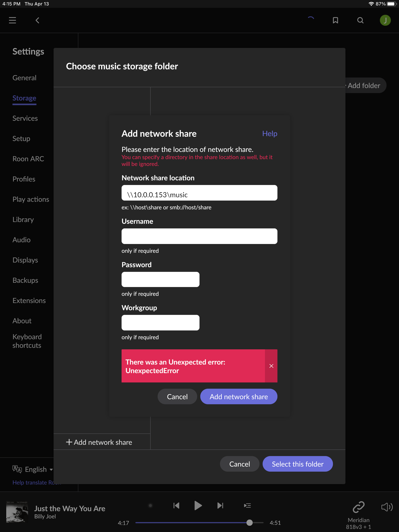The image size is (399, 532).
Task: Open the play queue icon
Action: [x=247, y=506]
